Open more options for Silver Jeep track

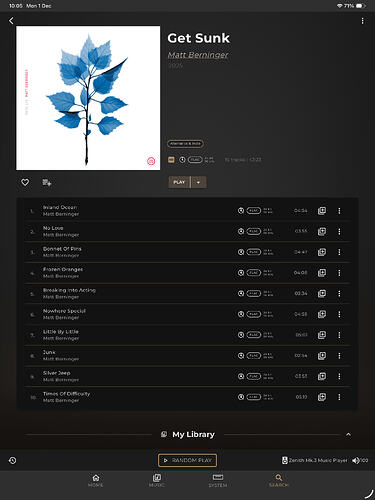339,376
